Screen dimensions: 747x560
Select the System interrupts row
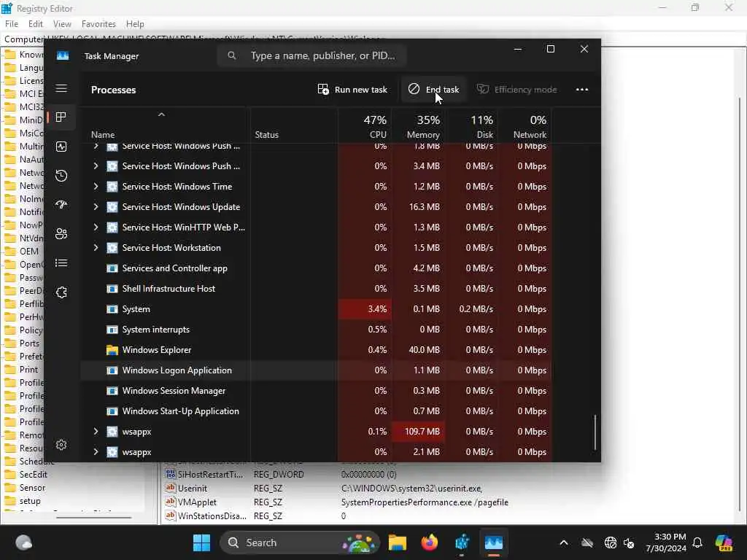click(317, 330)
